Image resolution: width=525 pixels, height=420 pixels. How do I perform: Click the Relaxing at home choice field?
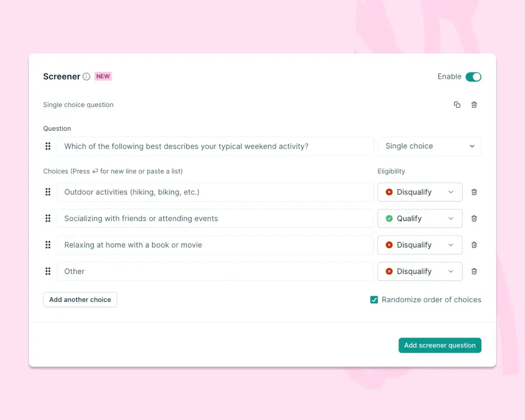[x=215, y=245]
